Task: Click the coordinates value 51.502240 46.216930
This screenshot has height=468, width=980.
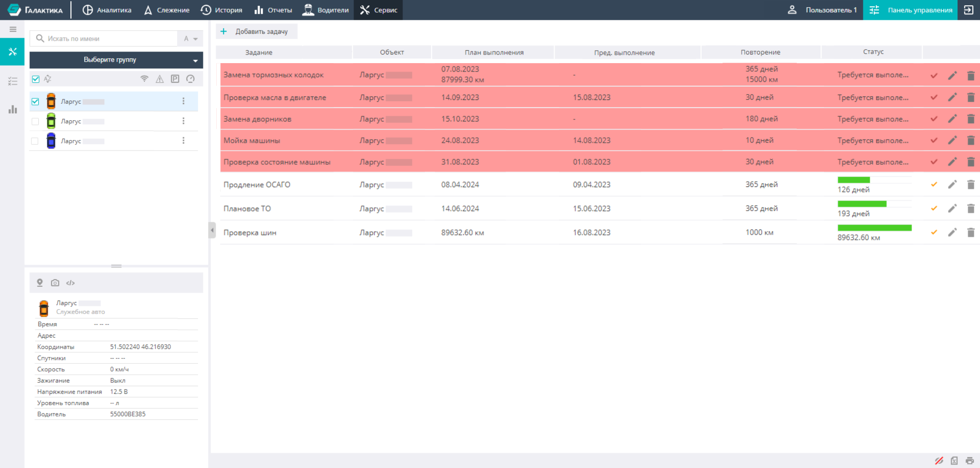Action: pyautogui.click(x=140, y=347)
